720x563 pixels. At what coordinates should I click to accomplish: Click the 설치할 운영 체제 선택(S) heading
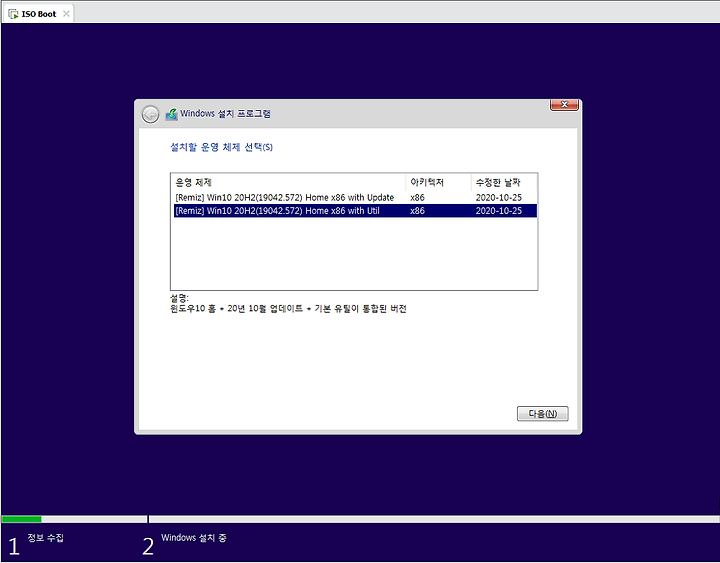pyautogui.click(x=221, y=147)
